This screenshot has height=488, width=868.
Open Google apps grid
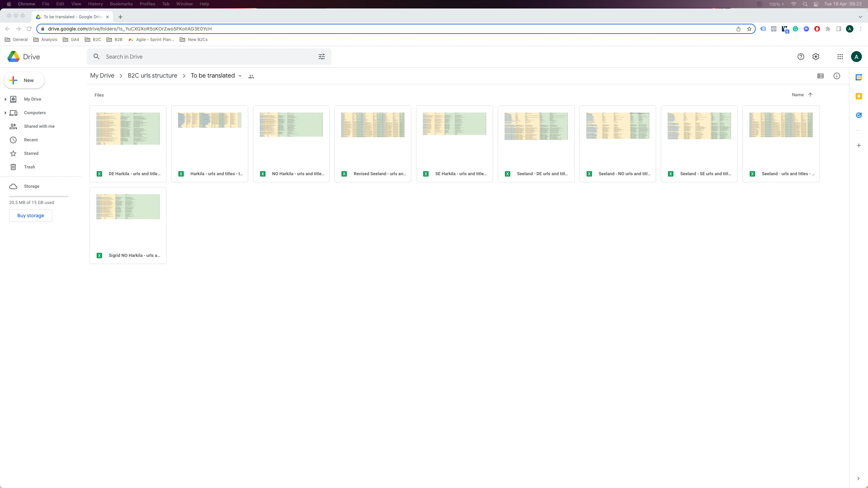840,57
